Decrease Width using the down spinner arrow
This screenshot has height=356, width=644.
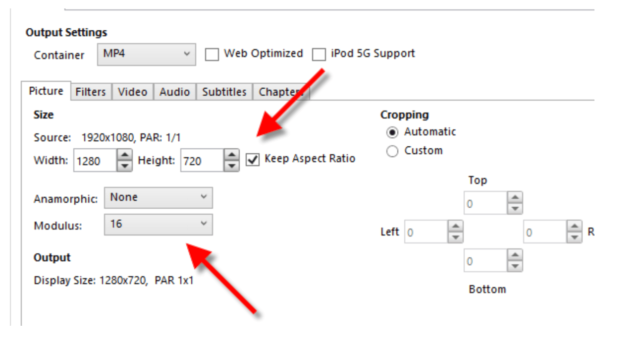(x=125, y=166)
